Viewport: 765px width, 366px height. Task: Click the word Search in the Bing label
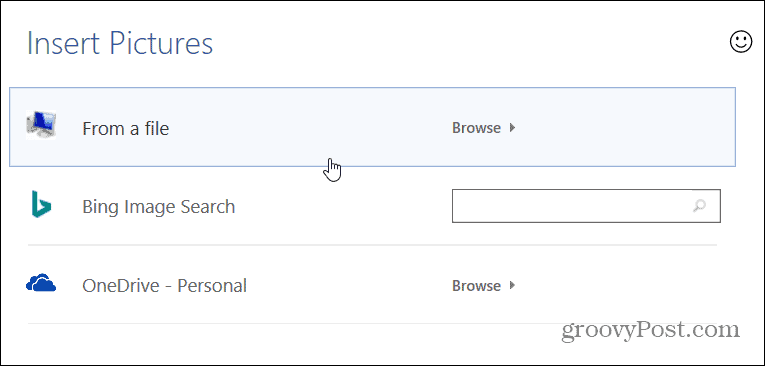(x=208, y=207)
